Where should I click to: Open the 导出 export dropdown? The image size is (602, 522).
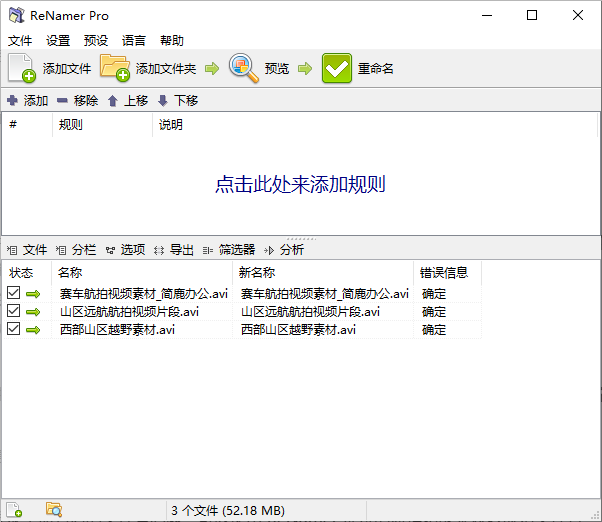pos(174,250)
